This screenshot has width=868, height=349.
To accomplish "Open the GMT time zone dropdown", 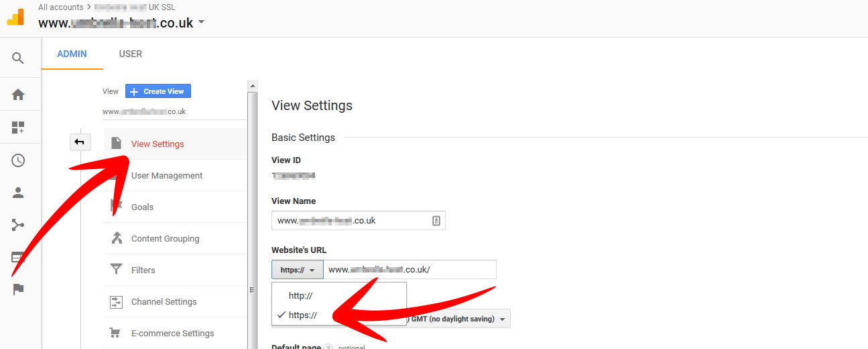I will point(458,319).
